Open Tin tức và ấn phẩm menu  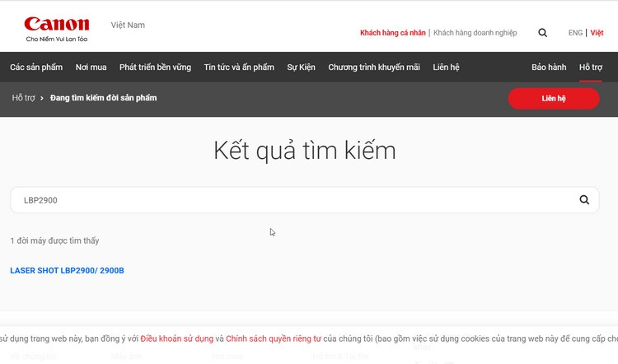click(x=239, y=67)
